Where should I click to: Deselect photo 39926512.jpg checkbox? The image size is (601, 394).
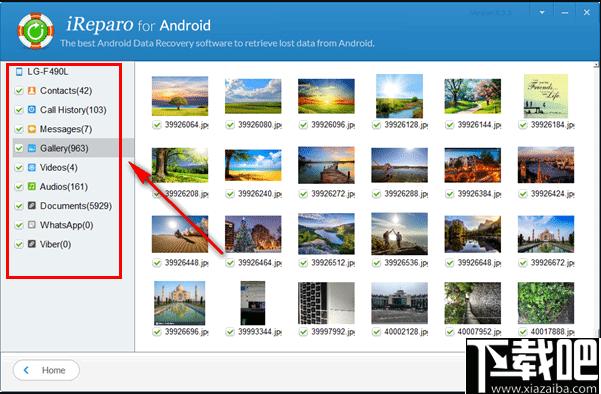(303, 263)
